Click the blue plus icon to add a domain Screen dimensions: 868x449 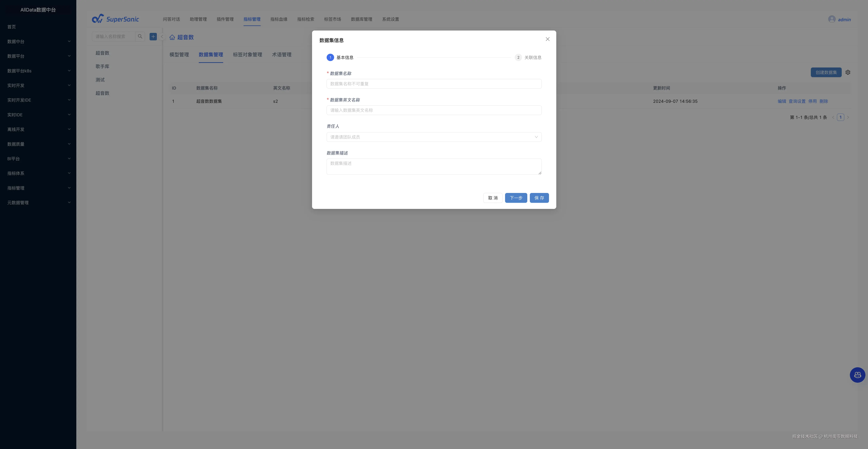click(153, 36)
